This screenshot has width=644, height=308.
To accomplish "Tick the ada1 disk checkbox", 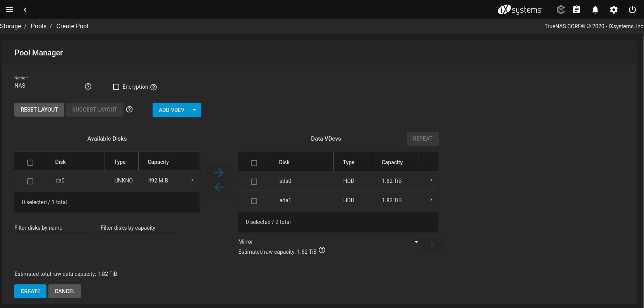I will point(254,201).
